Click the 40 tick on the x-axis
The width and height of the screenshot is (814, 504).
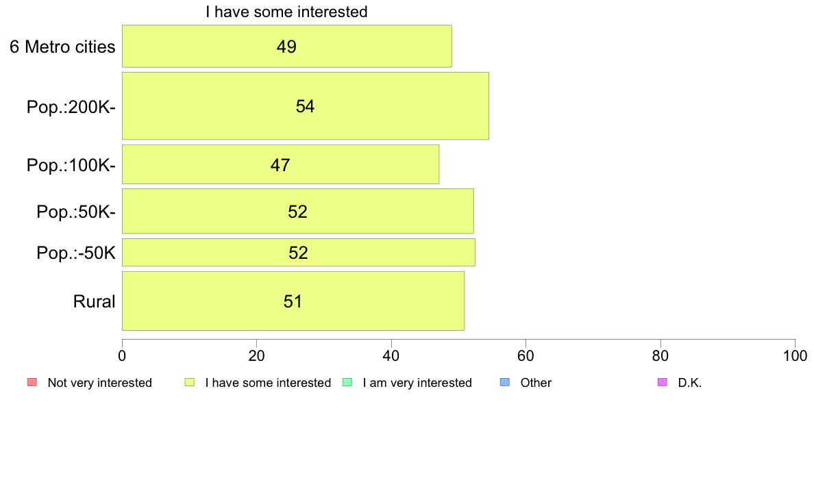tap(391, 355)
